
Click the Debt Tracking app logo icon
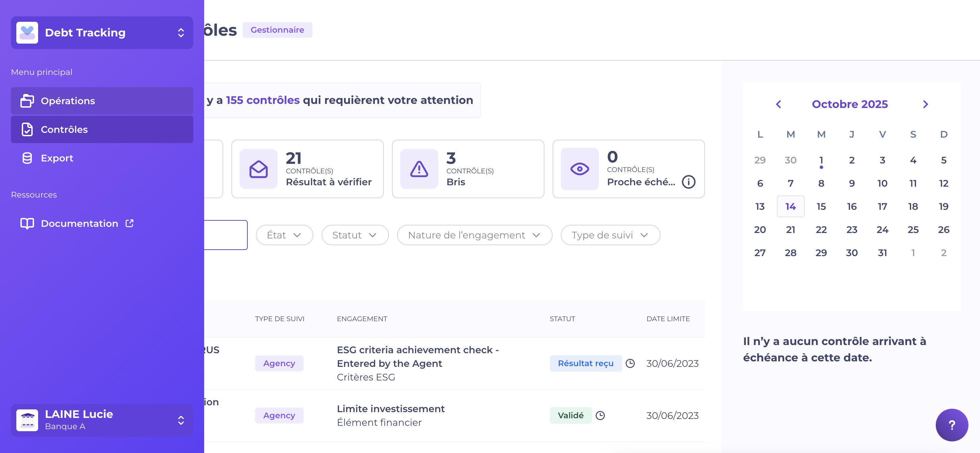[x=27, y=33]
